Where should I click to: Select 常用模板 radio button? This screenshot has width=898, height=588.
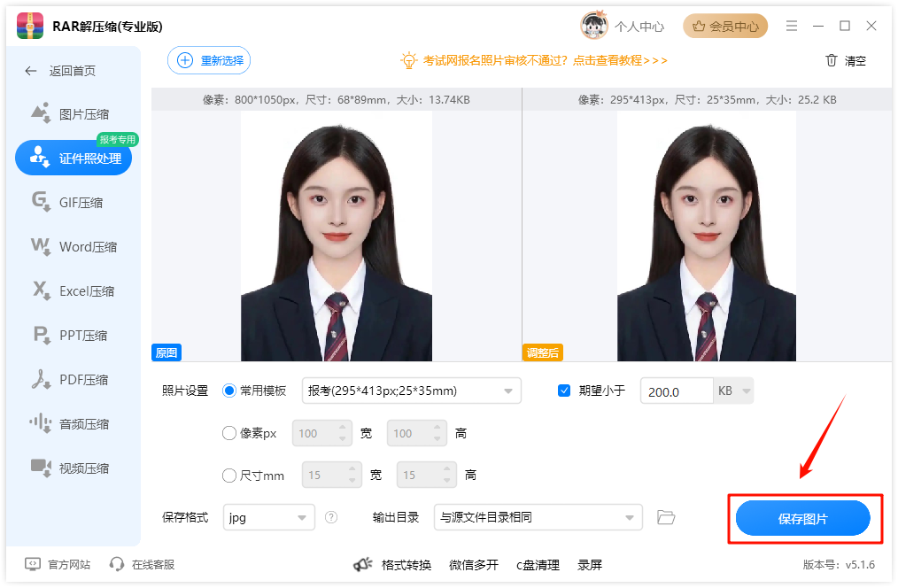[229, 391]
